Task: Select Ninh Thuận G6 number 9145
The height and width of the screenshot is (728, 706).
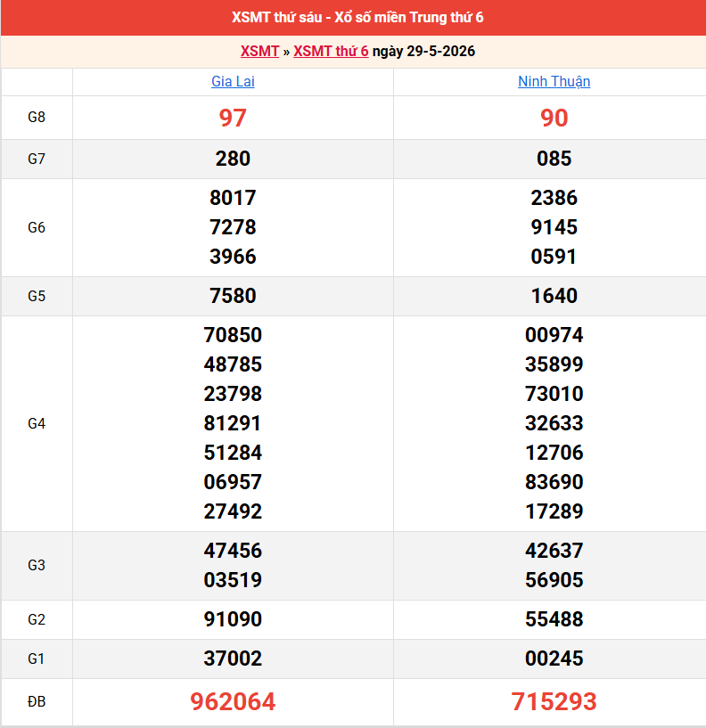Action: coord(554,227)
